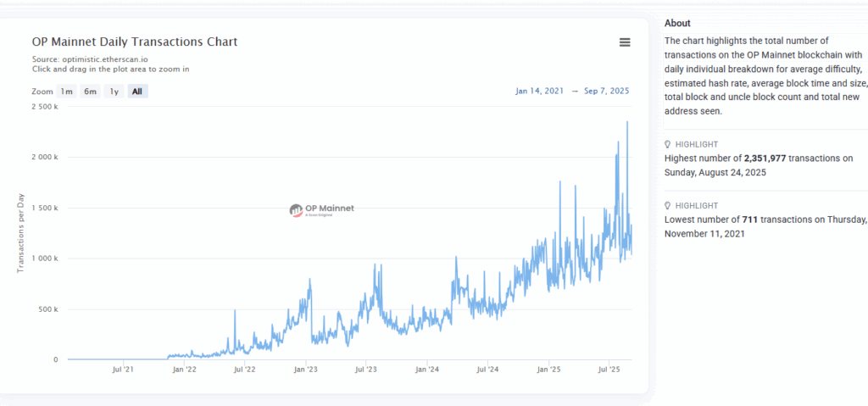Viewport: 868px width, 406px height.
Task: Click the OP Mainnet Daily Transactions Chart title
Action: [135, 42]
